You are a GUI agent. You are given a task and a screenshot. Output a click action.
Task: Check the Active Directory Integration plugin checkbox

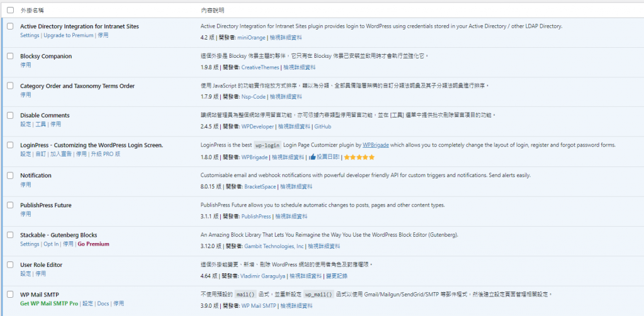click(10, 26)
